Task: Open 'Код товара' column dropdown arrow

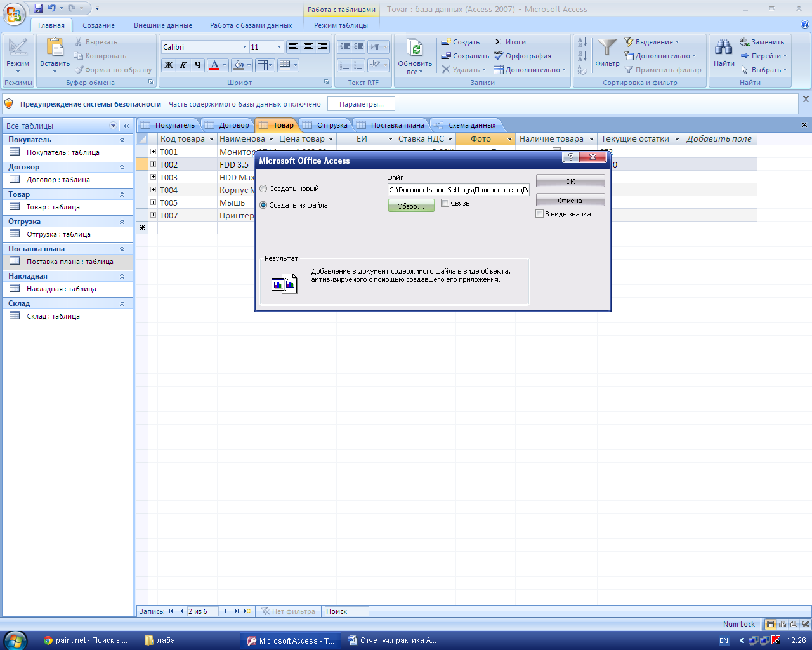Action: [211, 139]
